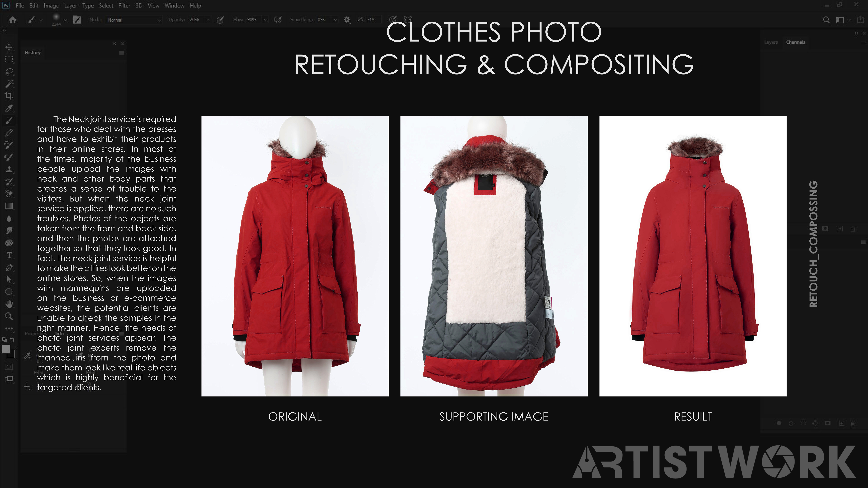The width and height of the screenshot is (868, 488).
Task: Switch to the Channels tab
Action: [x=796, y=42]
